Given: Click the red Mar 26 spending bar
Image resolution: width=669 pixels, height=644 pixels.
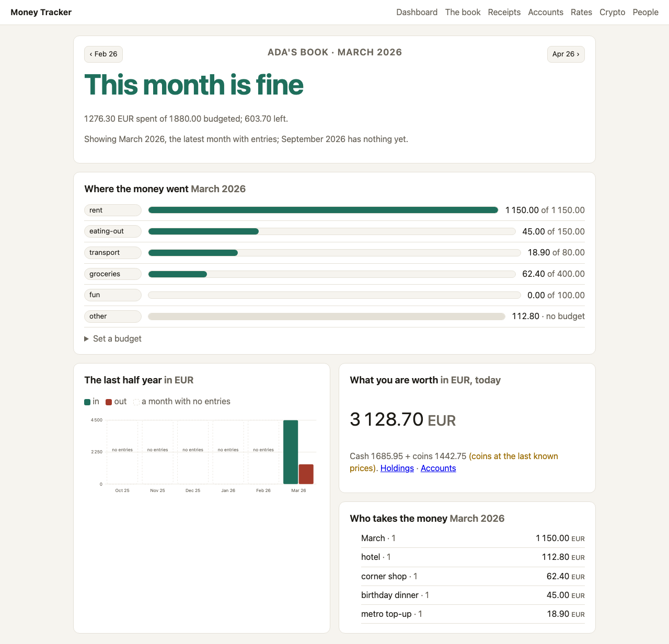Looking at the screenshot, I should [x=306, y=474].
